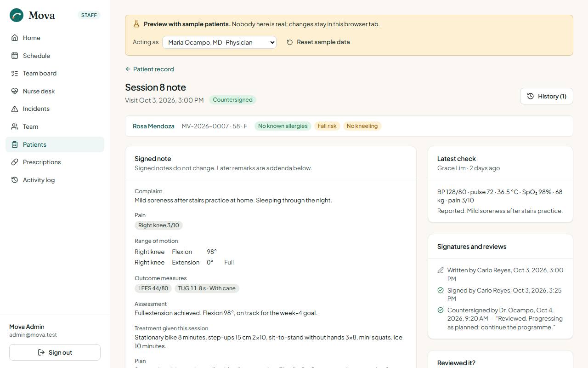Click the Patients clipboard icon

pyautogui.click(x=15, y=144)
